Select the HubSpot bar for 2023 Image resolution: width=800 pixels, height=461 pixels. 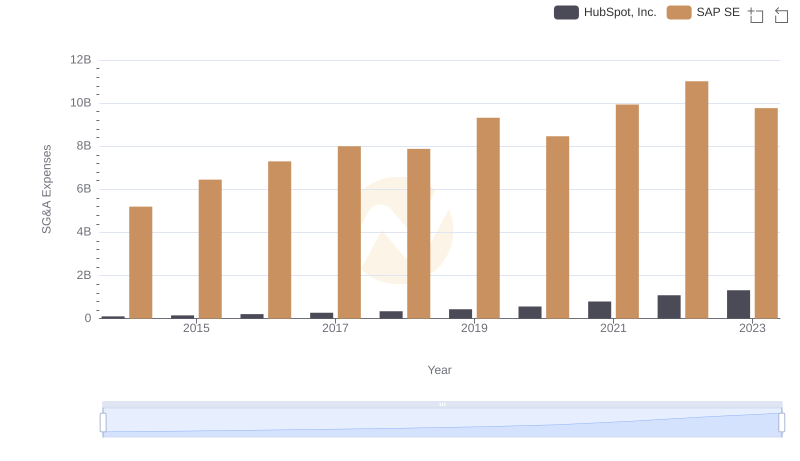(x=738, y=304)
